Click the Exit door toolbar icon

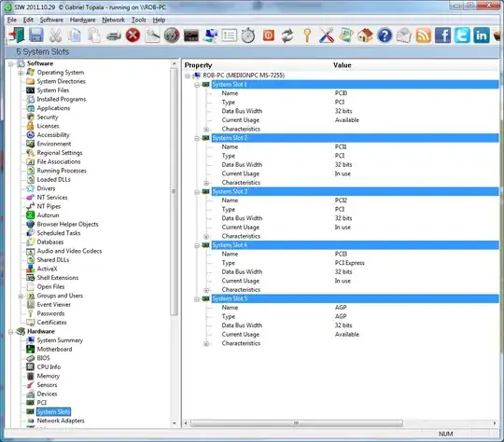tap(17, 35)
